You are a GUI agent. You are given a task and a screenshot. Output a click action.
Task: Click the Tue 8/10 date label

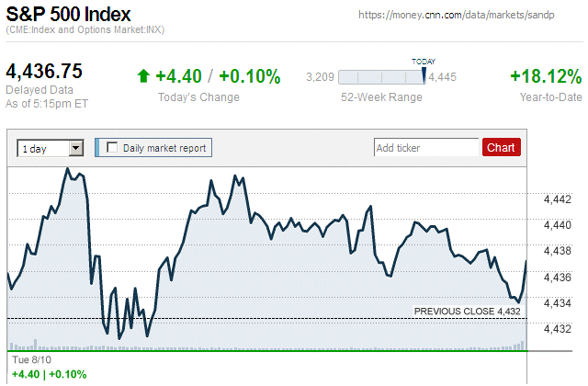(27, 361)
